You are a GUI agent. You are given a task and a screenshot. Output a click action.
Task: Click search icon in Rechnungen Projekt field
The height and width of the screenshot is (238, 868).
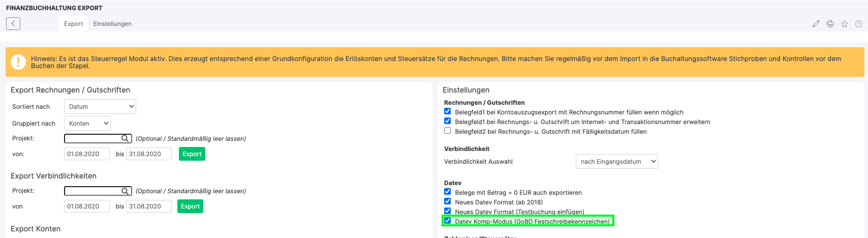tap(125, 138)
